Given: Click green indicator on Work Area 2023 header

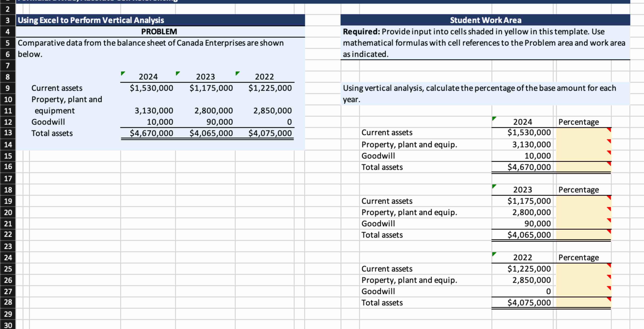Looking at the screenshot, I should click(494, 186).
